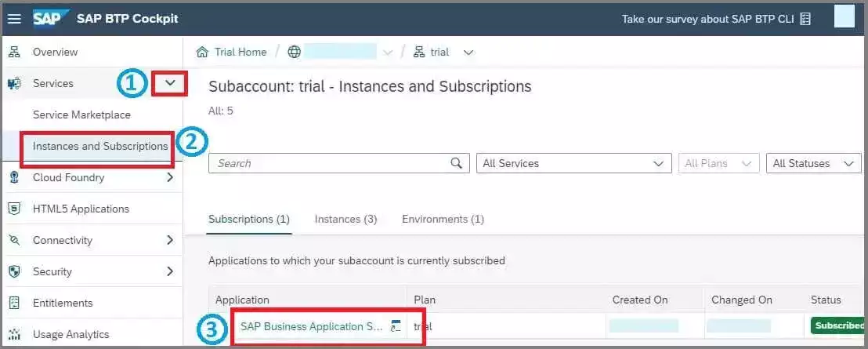Expand the Connectivity submenu arrow
This screenshot has height=349, width=868.
[x=170, y=240]
